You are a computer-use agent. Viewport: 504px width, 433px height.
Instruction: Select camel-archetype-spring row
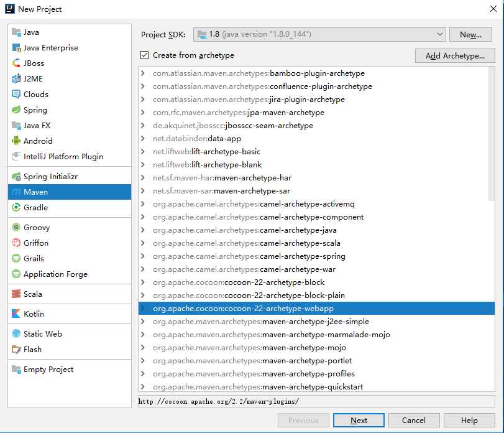pos(316,256)
